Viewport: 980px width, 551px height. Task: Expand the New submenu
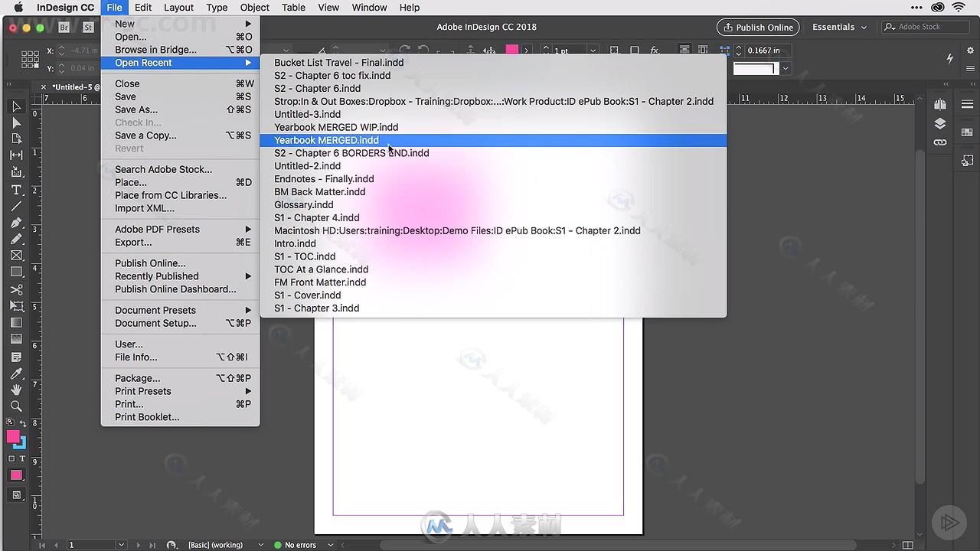tap(181, 24)
